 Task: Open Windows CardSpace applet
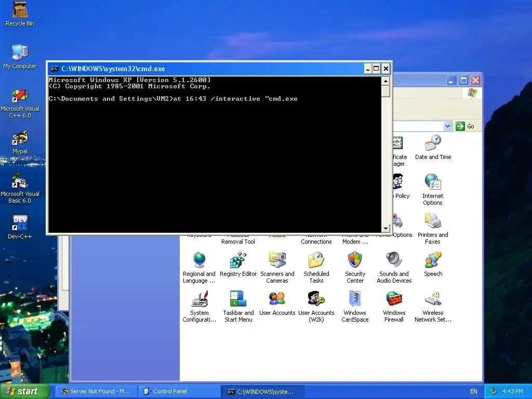click(x=355, y=307)
